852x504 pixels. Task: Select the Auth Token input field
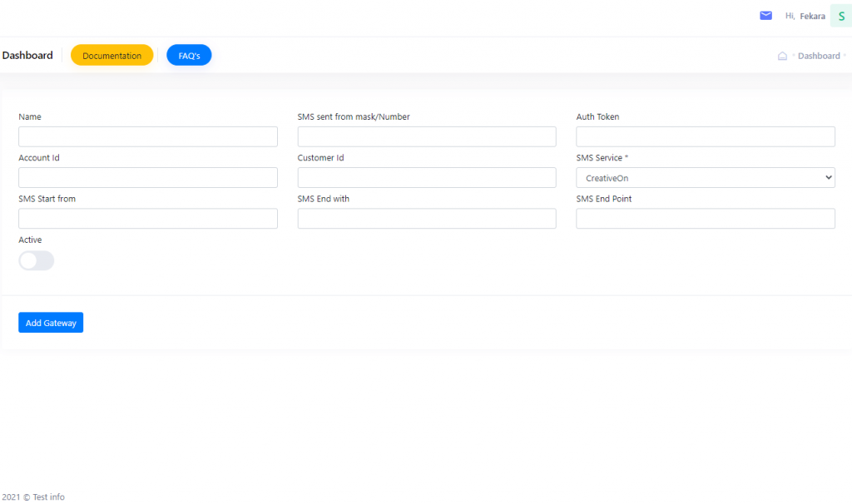tap(706, 136)
